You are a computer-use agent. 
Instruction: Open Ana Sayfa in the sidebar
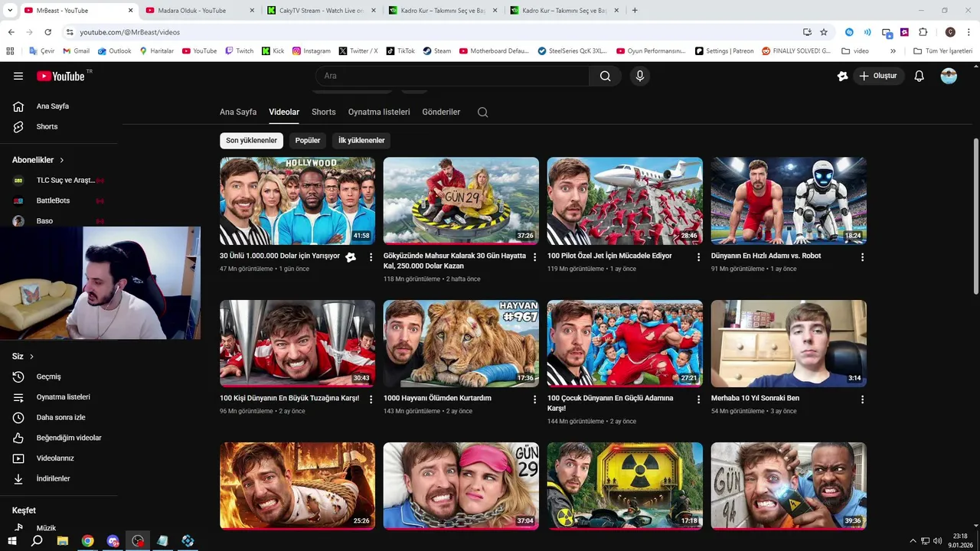(52, 106)
